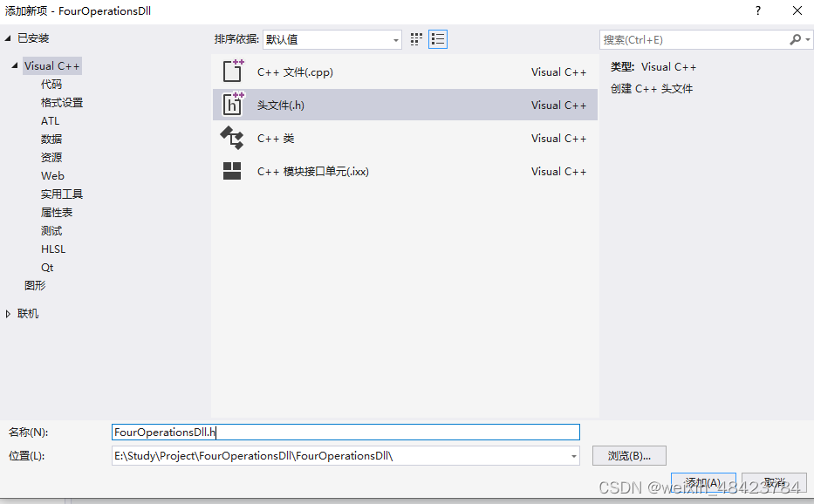Image resolution: width=814 pixels, height=504 pixels.
Task: Select the 属性表 category
Action: coord(57,212)
